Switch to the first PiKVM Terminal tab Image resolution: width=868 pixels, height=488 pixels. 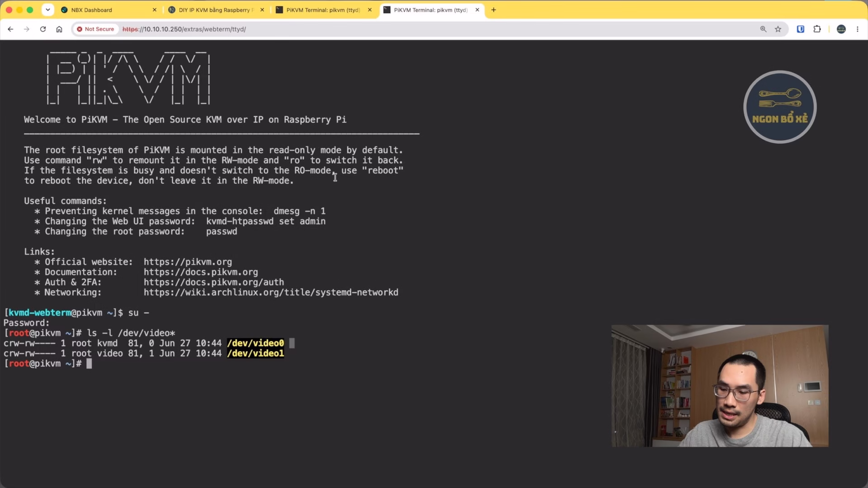point(323,9)
